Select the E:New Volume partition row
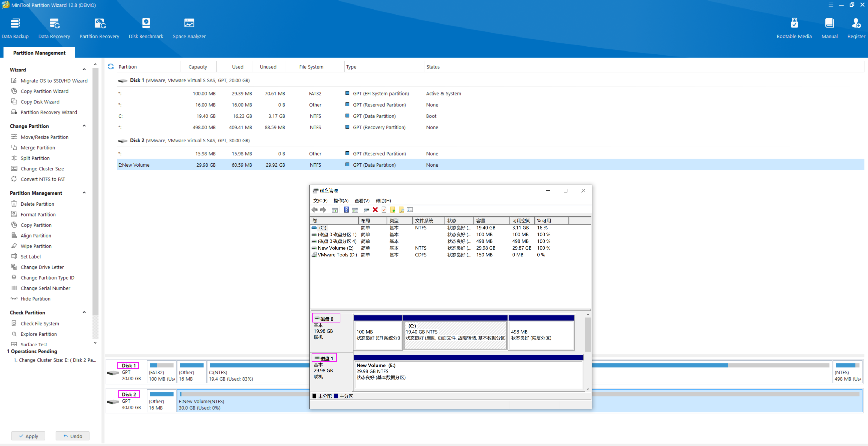The image size is (868, 446). pyautogui.click(x=490, y=165)
